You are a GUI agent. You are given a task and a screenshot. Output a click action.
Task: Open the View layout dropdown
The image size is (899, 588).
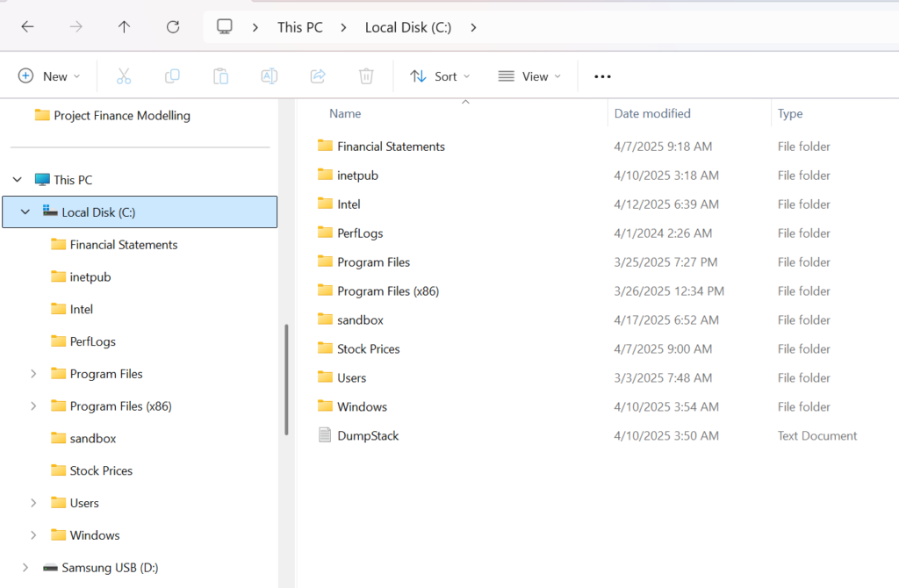(x=529, y=76)
